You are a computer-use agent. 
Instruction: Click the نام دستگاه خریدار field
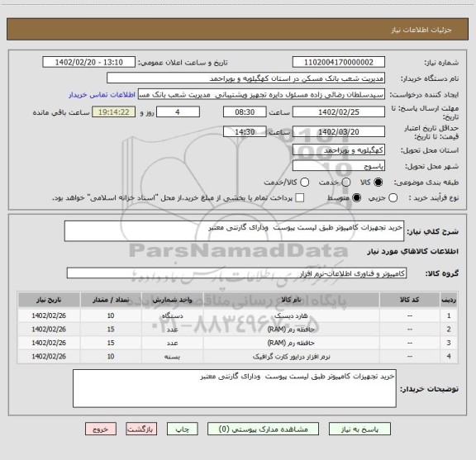pyautogui.click(x=246, y=78)
